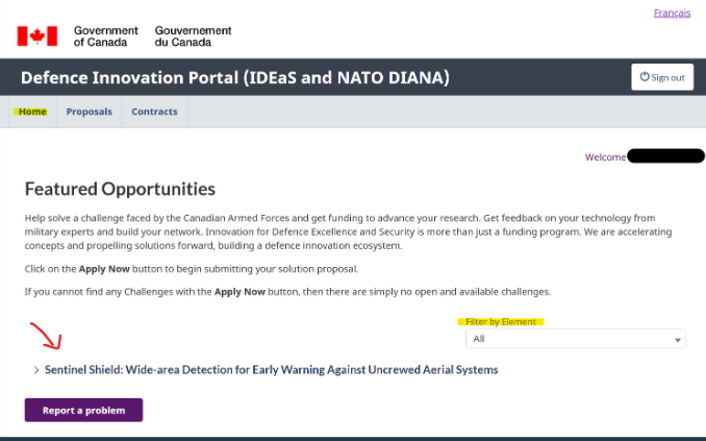
Task: Go to the Home tab
Action: pos(32,111)
